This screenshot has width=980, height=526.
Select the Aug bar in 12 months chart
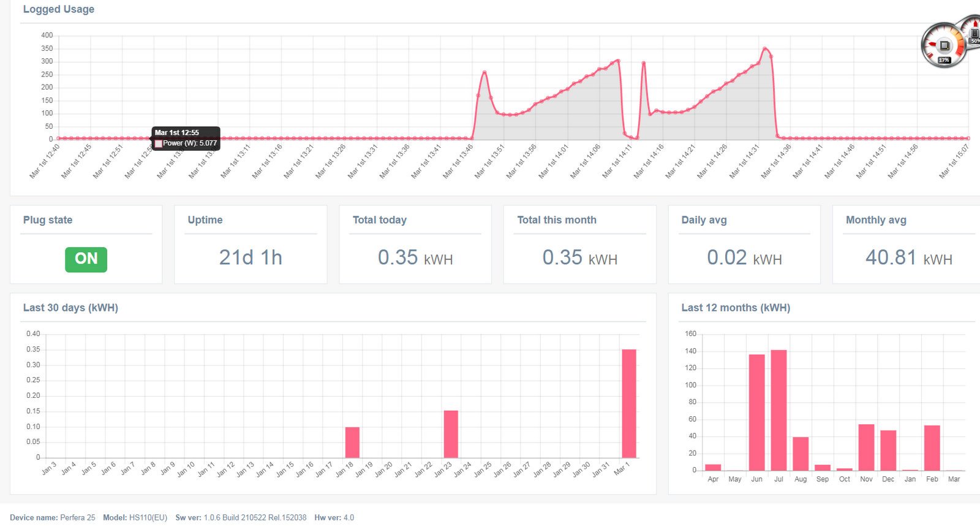pyautogui.click(x=801, y=454)
